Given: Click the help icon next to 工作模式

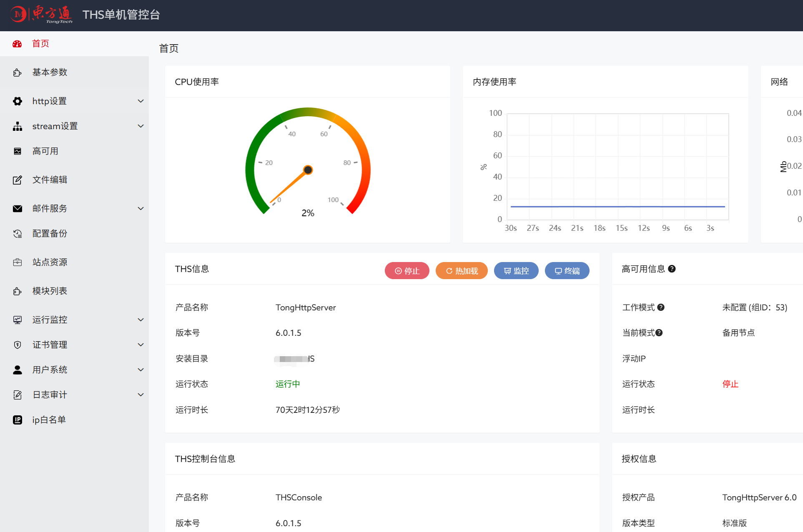Looking at the screenshot, I should (x=661, y=307).
